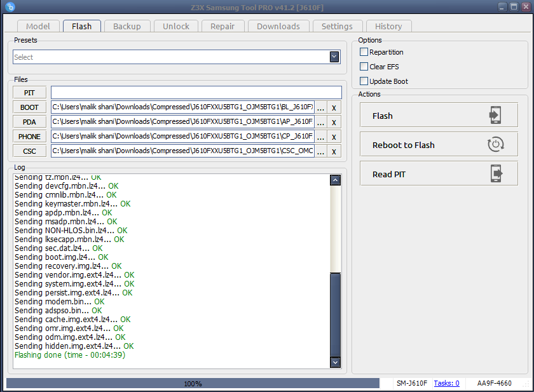
Task: Enable the Repartition checkbox
Action: pos(364,51)
